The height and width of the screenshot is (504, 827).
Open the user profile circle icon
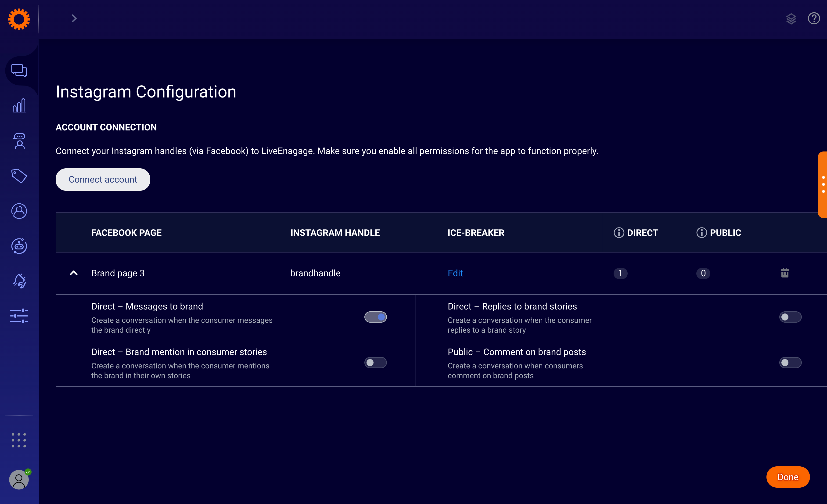pyautogui.click(x=19, y=211)
